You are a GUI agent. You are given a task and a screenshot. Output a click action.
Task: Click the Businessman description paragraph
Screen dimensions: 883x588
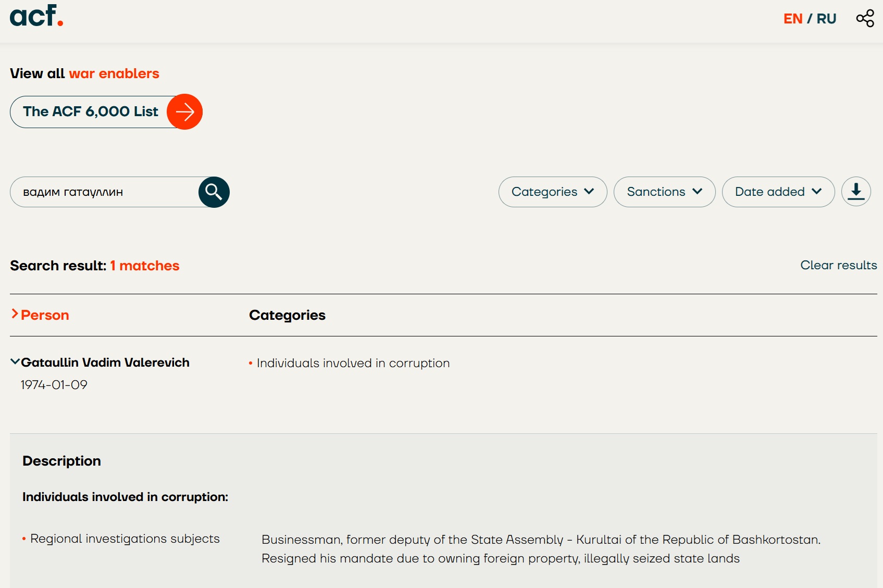pos(541,549)
